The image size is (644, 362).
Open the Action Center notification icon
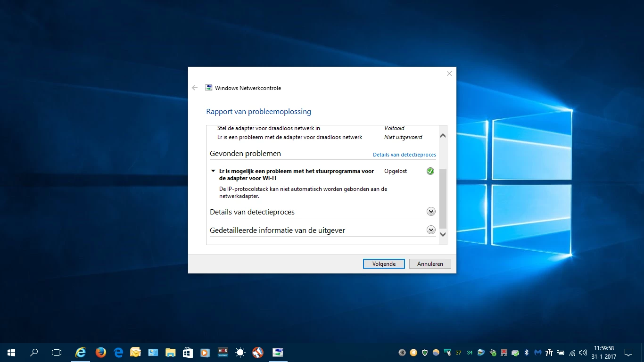coord(628,352)
